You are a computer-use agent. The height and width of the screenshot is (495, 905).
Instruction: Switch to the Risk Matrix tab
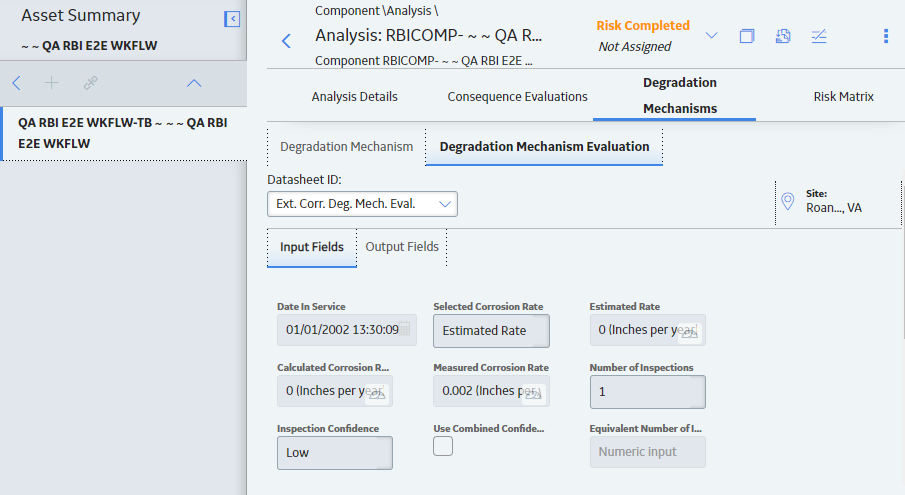(843, 96)
